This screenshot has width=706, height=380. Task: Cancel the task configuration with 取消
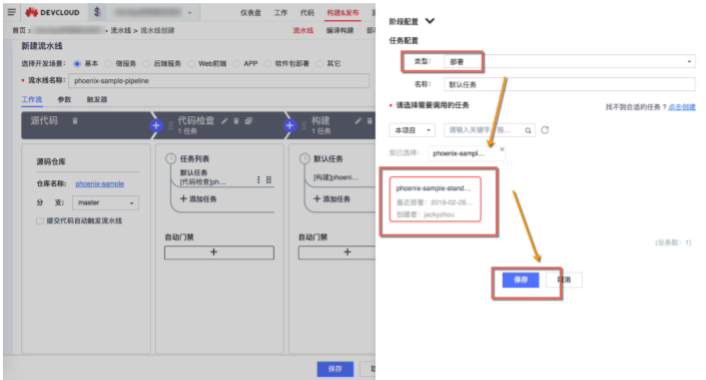pyautogui.click(x=564, y=280)
